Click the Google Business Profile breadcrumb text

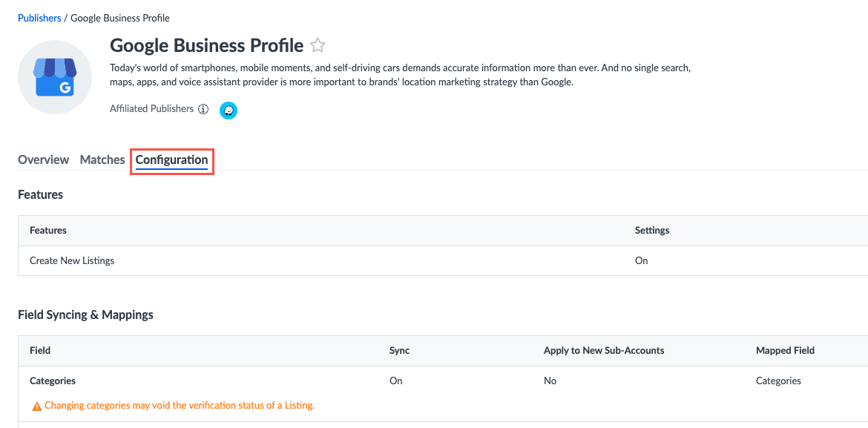pos(120,18)
